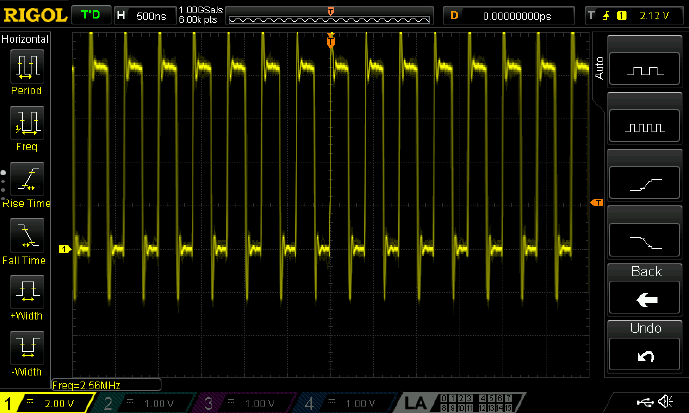Click the Undo button
Viewport: 689px width, 413px height.
[645, 355]
